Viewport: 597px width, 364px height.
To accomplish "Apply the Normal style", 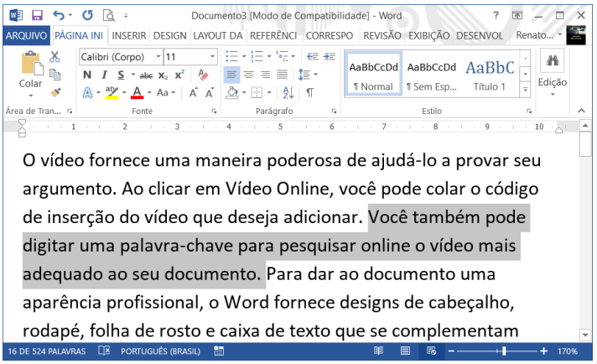I will point(373,74).
